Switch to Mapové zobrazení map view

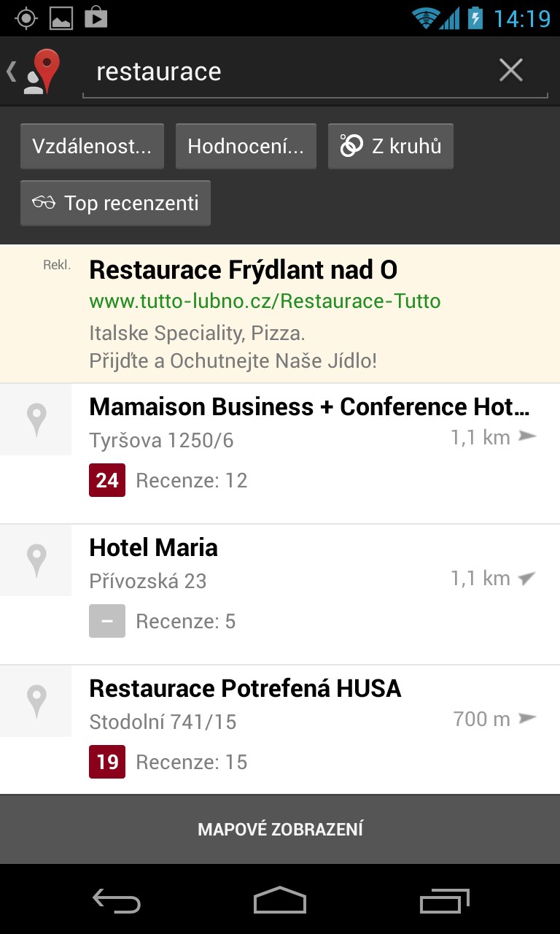click(280, 829)
